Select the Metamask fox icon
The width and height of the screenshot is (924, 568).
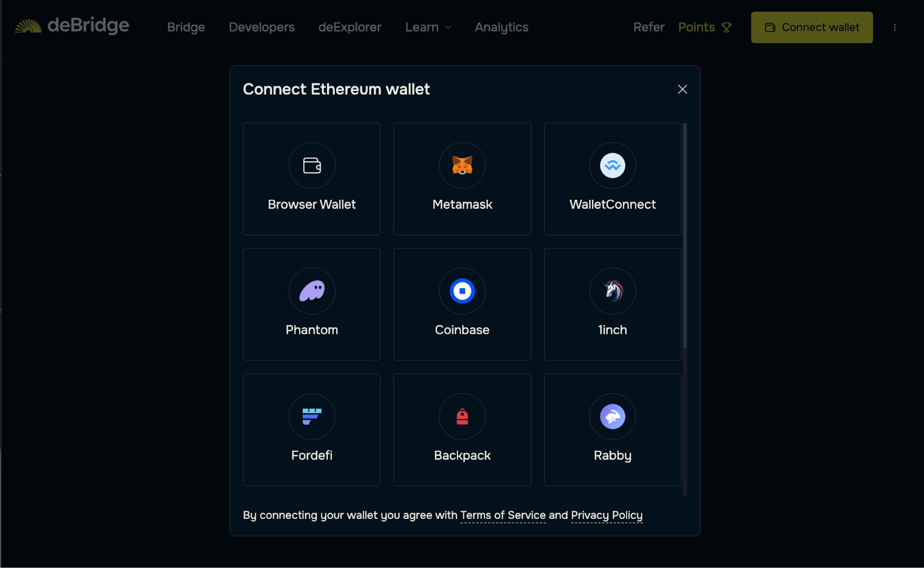462,166
